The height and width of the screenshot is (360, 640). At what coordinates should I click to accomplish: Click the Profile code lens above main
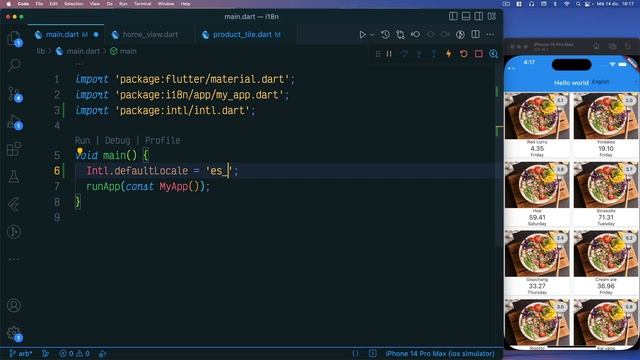(x=162, y=140)
